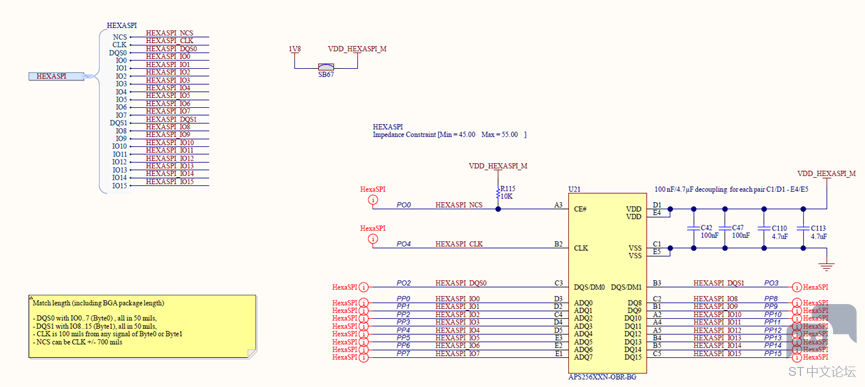The width and height of the screenshot is (865, 387).
Task: Click the 'CLK is 100 mils' line in yellow note
Action: pyautogui.click(x=108, y=334)
